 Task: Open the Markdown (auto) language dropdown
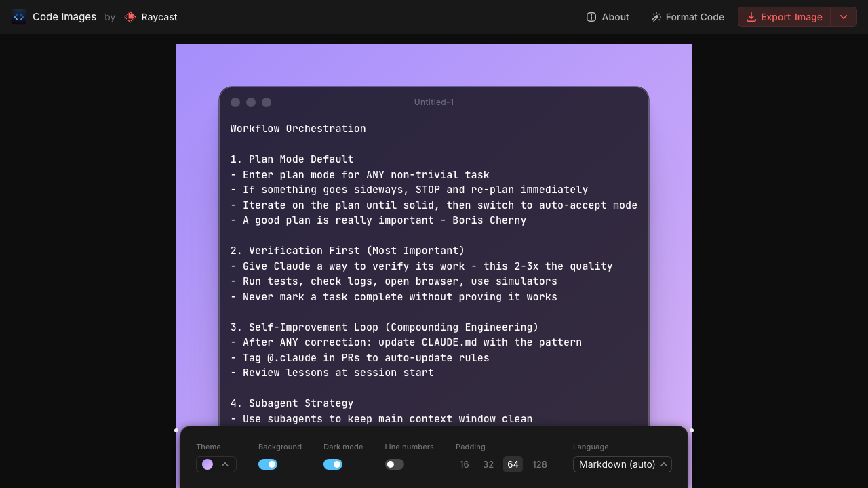[x=622, y=464]
